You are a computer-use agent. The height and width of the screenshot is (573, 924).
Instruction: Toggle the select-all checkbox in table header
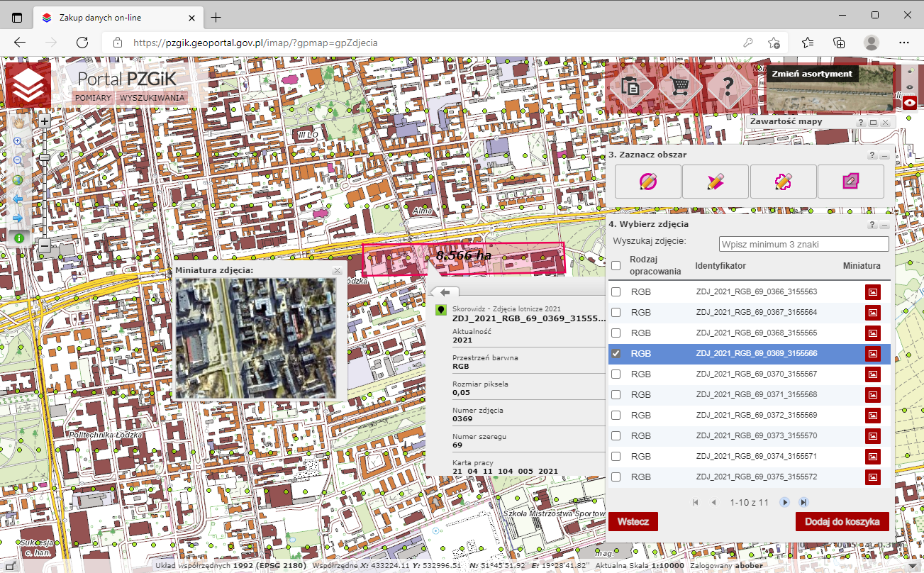(x=616, y=266)
